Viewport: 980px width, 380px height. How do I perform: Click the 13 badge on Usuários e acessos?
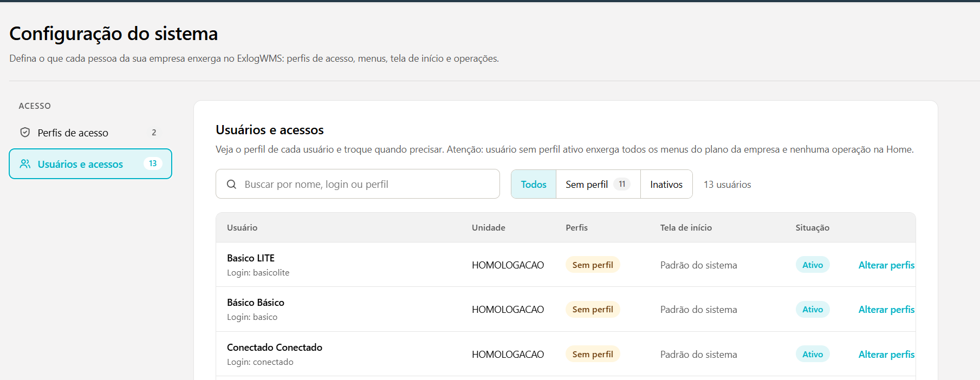(153, 163)
